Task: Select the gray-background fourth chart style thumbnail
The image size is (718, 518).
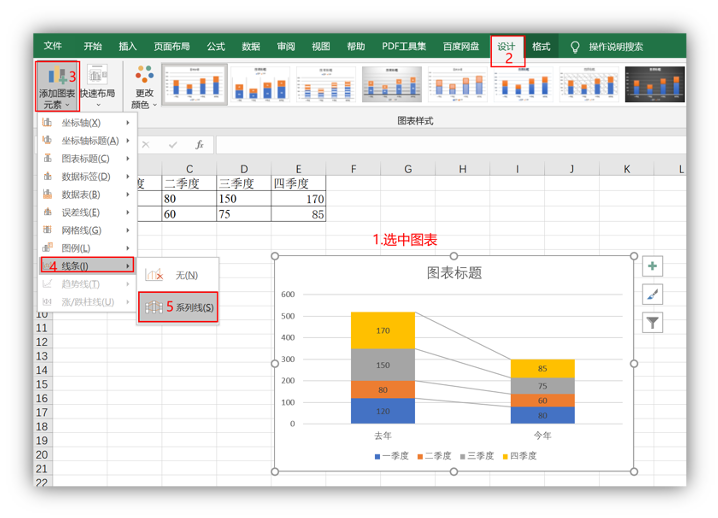Action: [392, 84]
